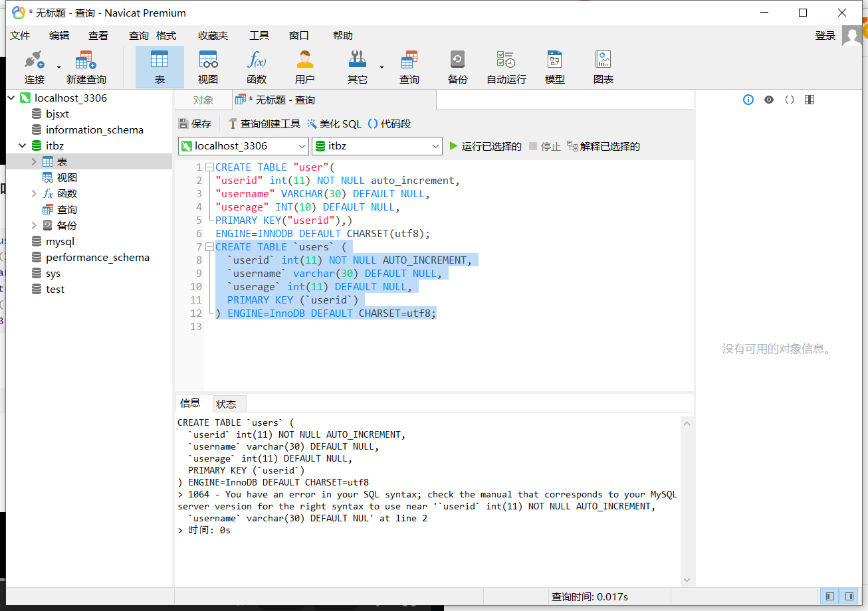Toggle the left pane visibility button in status bar
The height and width of the screenshot is (611, 868).
coord(829,596)
